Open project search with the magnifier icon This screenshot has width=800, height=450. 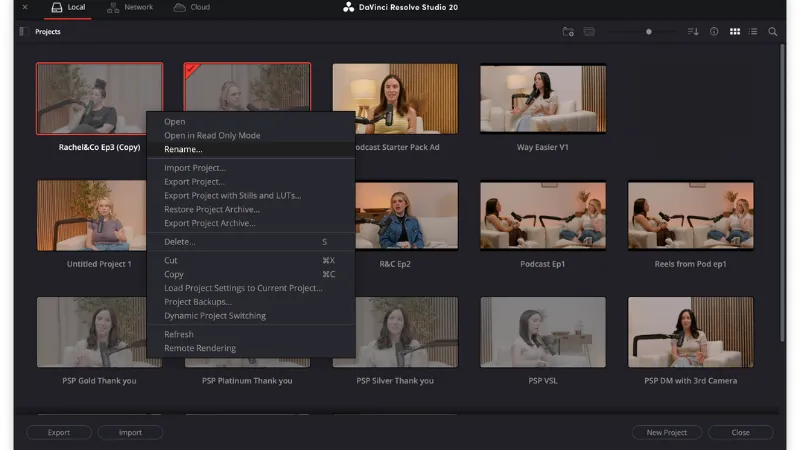pos(772,32)
